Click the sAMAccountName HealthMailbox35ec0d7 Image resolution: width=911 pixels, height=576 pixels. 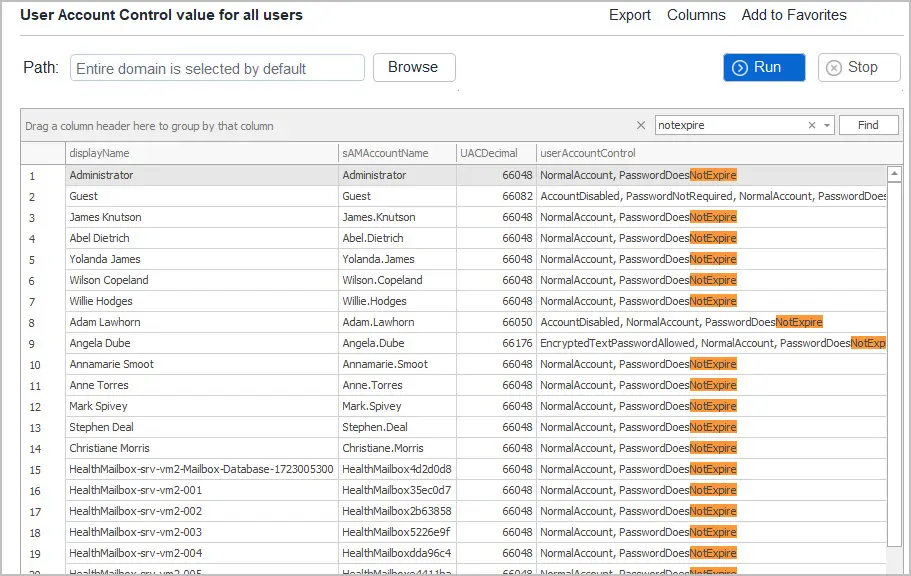[x=397, y=490]
